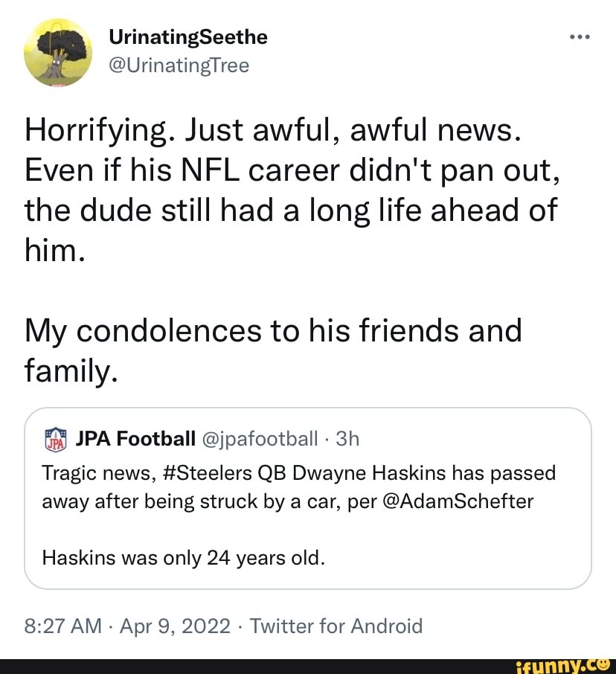
Task: Open the Twitter for Android source link
Action: pyautogui.click(x=336, y=626)
